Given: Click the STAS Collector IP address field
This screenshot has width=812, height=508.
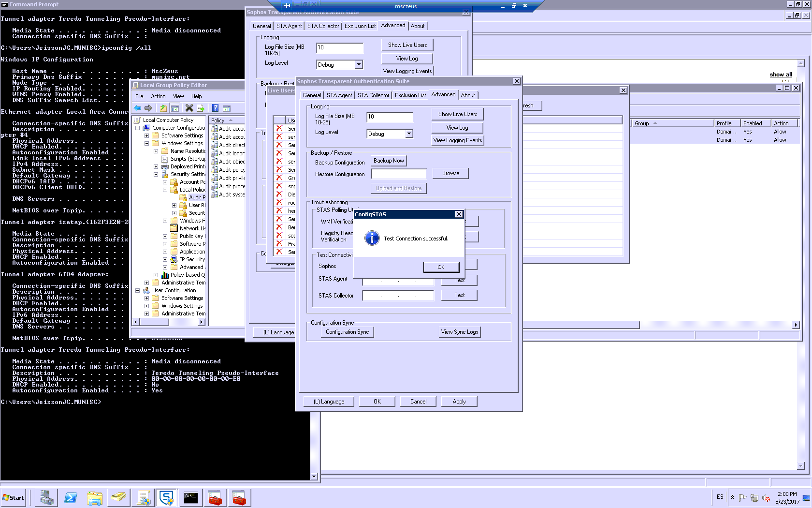Looking at the screenshot, I should [398, 296].
